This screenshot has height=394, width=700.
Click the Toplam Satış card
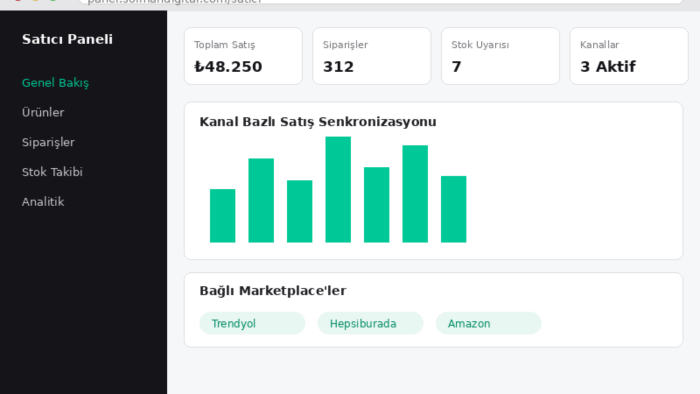click(243, 56)
